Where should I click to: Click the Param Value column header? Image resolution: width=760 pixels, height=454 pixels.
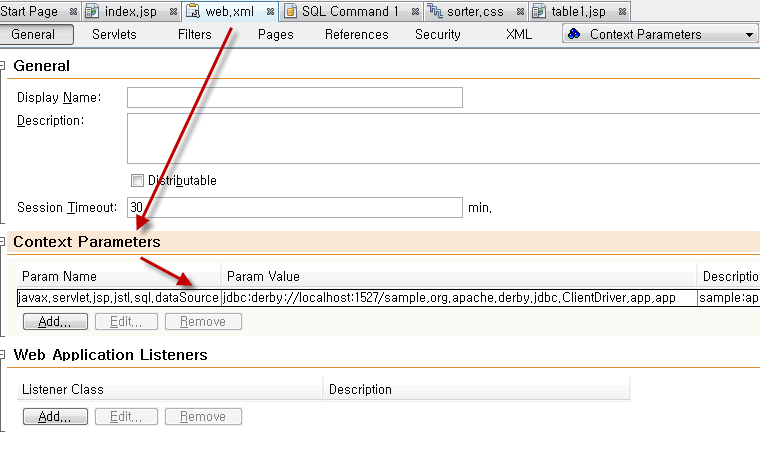point(459,276)
